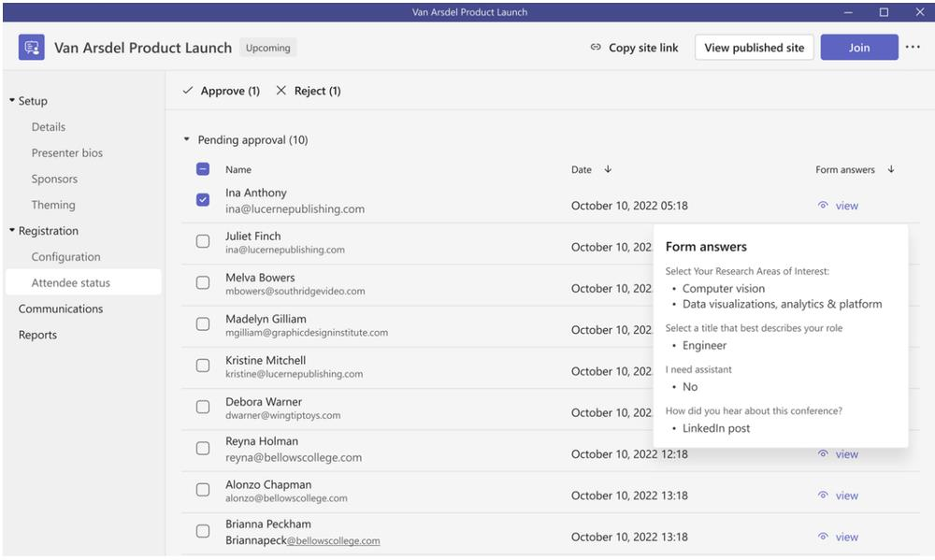This screenshot has width=935, height=560.
Task: Open Sponsors in the sidebar
Action: [x=54, y=179]
